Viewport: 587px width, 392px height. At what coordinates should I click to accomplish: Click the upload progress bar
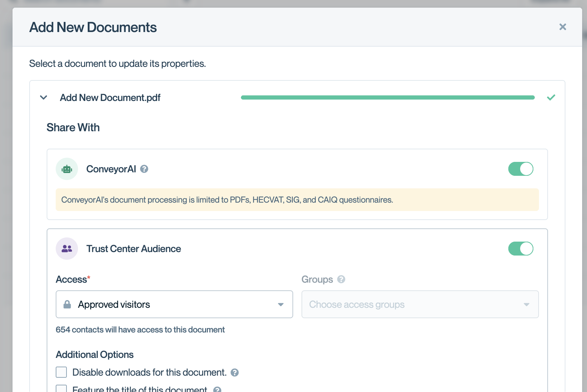click(388, 97)
